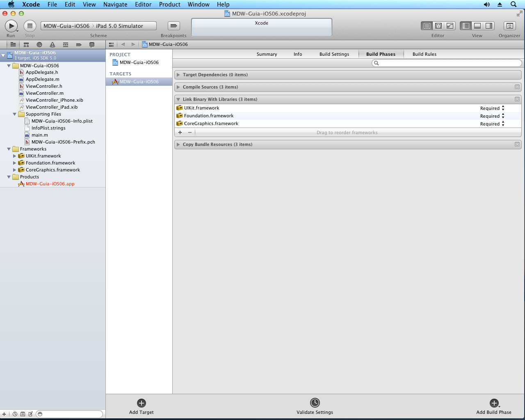Change CoreGraphics.framework Required setting
This screenshot has height=420, width=525.
(492, 124)
